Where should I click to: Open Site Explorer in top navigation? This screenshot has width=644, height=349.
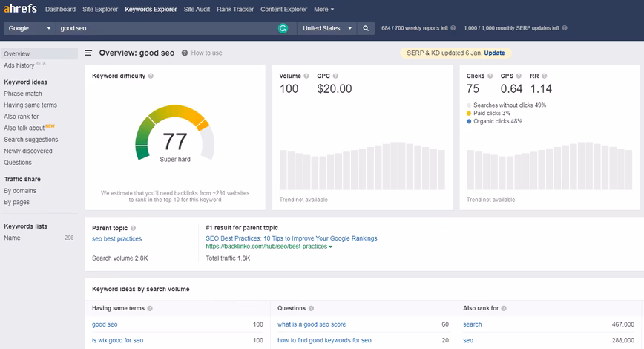click(100, 9)
